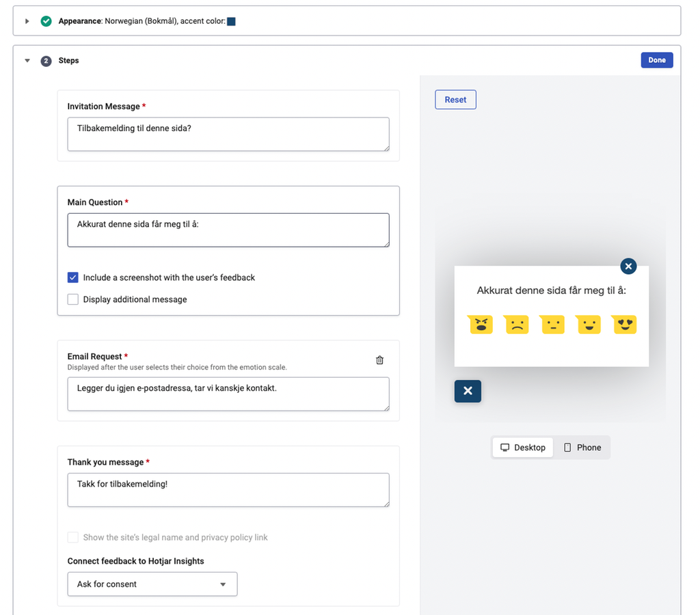Click the minimized blue X widget button
This screenshot has height=615, width=700.
468,391
